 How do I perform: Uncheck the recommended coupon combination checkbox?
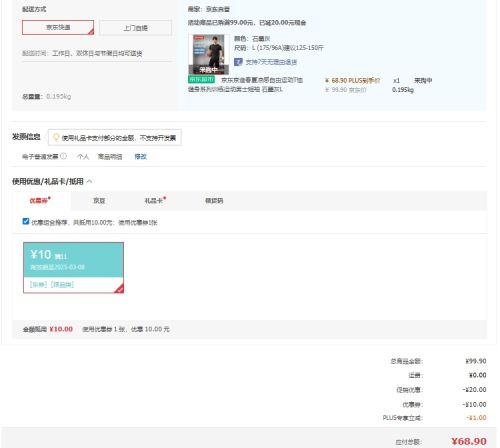26,221
